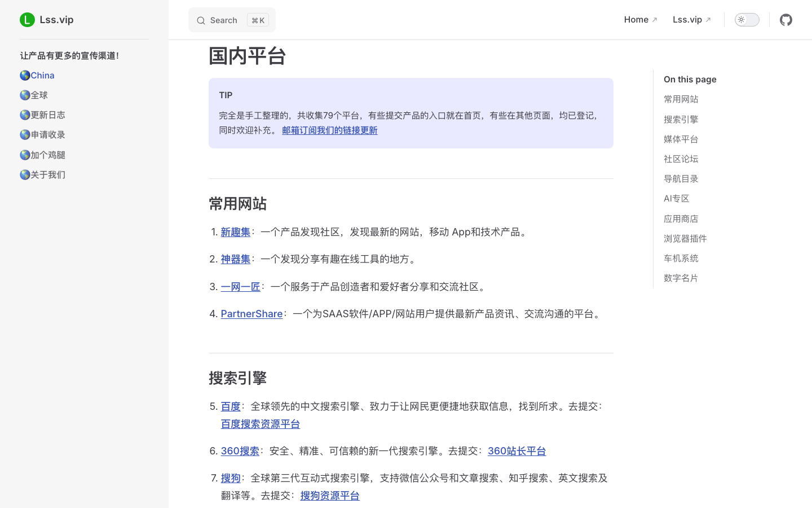Click the globe icon beside China

point(25,76)
